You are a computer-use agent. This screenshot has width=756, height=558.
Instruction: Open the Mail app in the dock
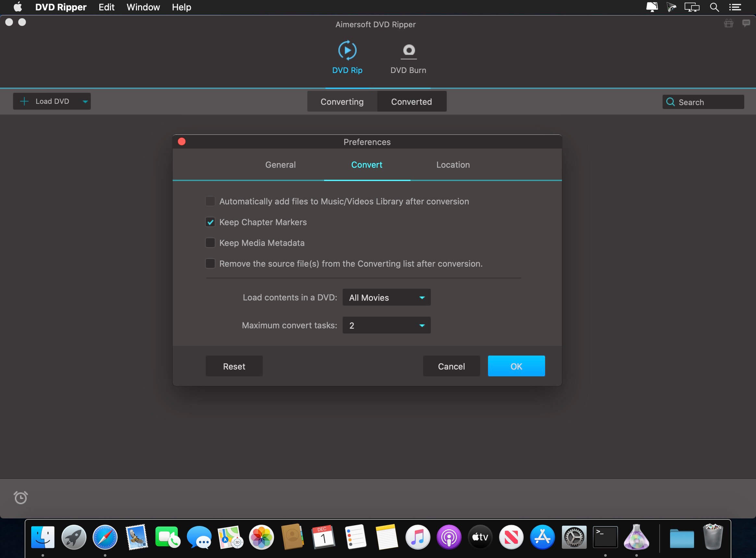tap(137, 537)
